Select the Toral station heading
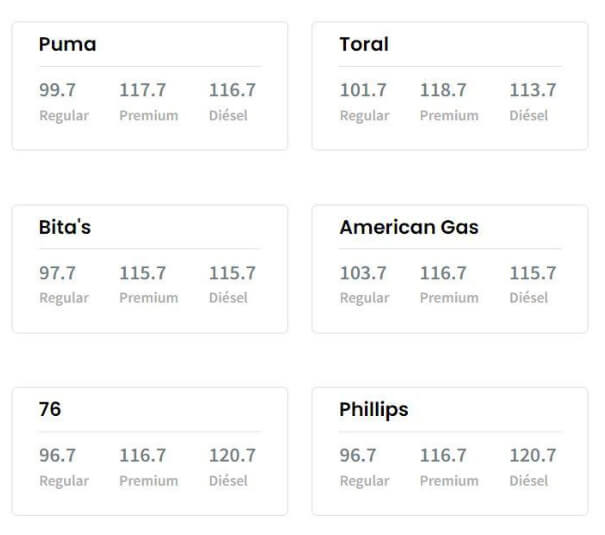Viewport: 605px width, 535px height. point(364,44)
